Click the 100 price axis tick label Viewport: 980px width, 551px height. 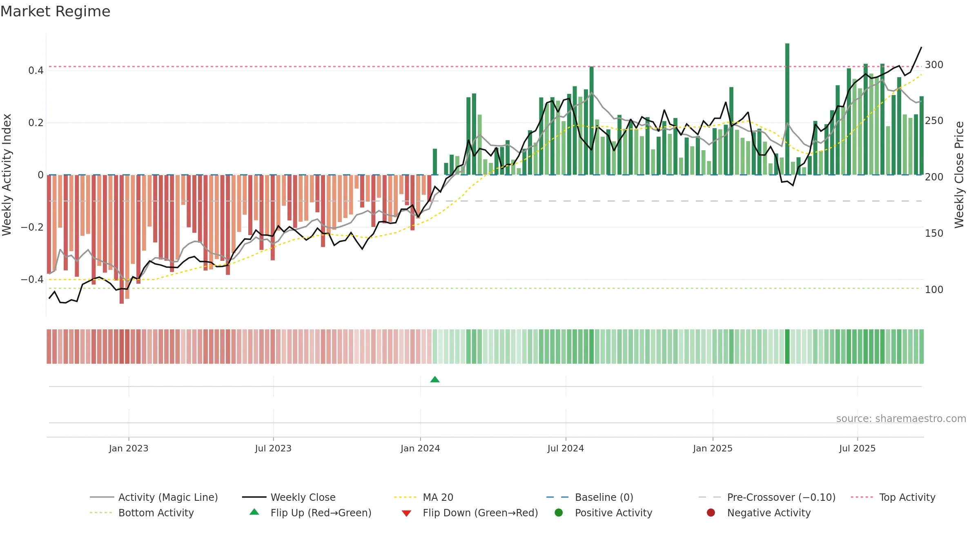[x=934, y=290]
